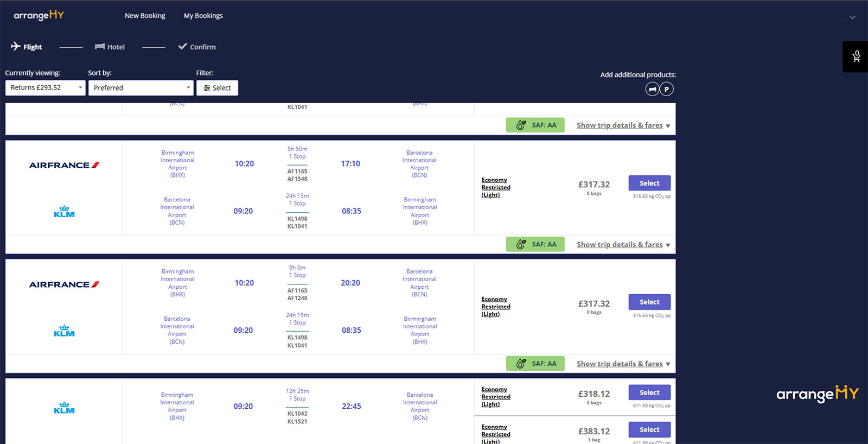Go to the Confirm step label
Viewport: 868px width, 444px height.
point(203,47)
